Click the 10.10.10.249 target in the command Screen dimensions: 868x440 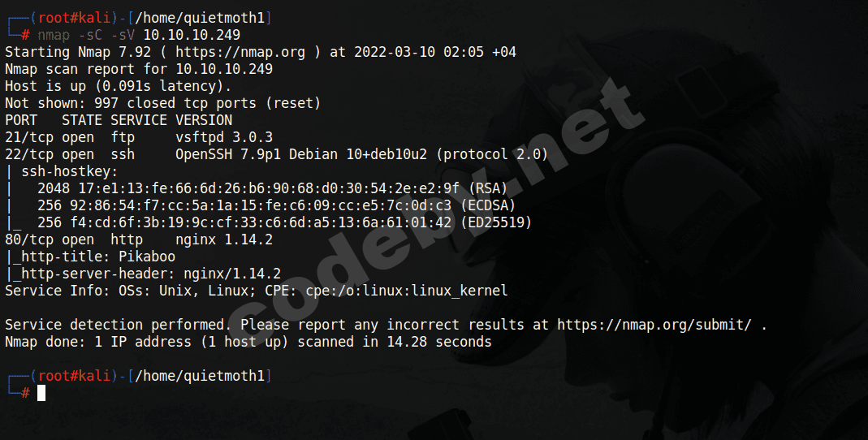(192, 35)
